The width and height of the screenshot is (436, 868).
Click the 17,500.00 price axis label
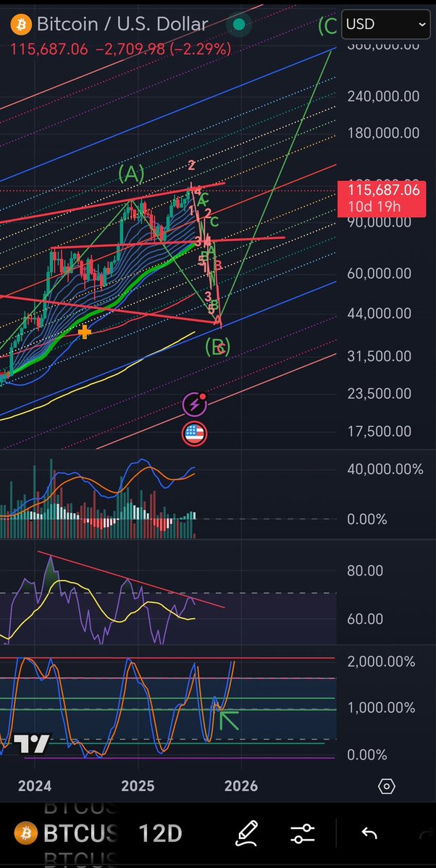tap(380, 431)
